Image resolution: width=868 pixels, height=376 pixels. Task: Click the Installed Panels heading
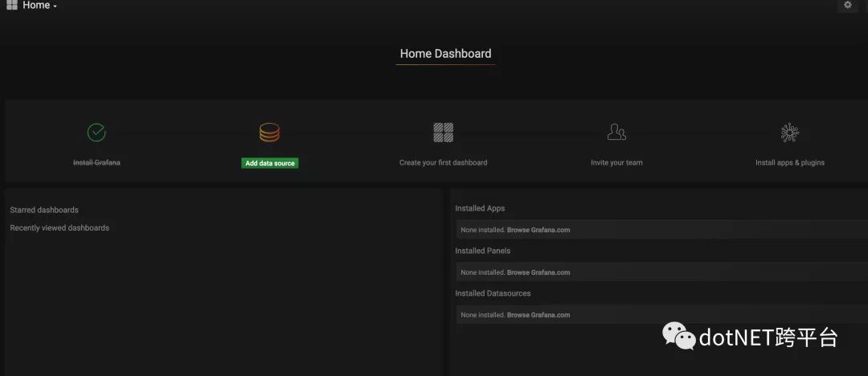[x=483, y=251]
